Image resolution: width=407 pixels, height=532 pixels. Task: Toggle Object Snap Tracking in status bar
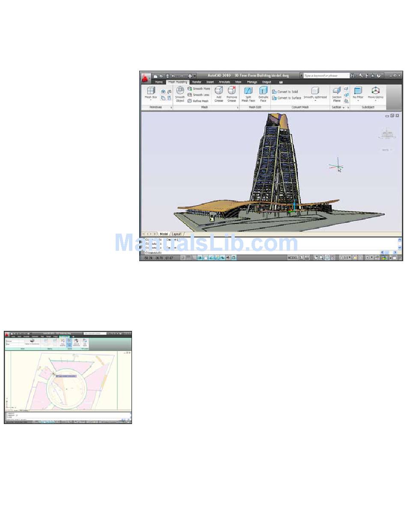click(211, 258)
